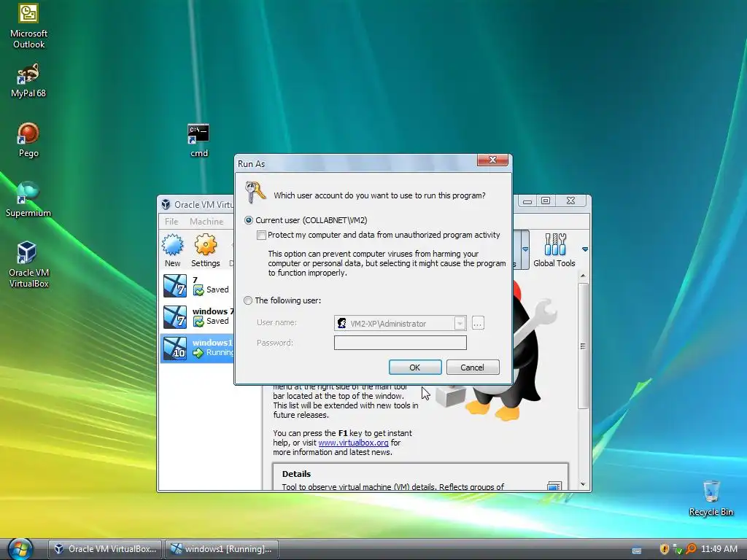The width and height of the screenshot is (747, 560).
Task: Click the browse users '...' button
Action: (x=478, y=323)
